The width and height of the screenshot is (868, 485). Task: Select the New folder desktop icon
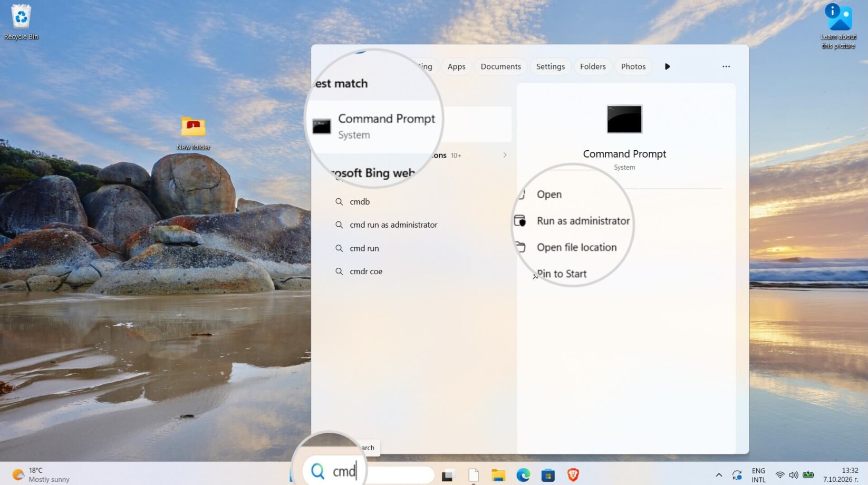(194, 133)
